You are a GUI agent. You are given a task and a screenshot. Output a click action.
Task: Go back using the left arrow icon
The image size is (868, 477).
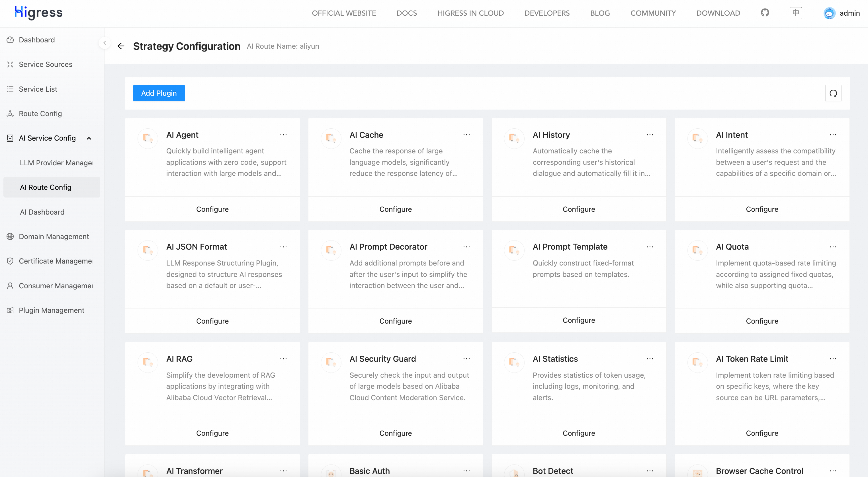(x=121, y=46)
